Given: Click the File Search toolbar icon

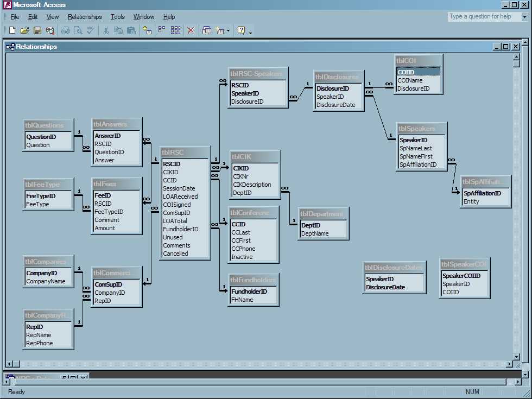Looking at the screenshot, I should click(x=50, y=31).
